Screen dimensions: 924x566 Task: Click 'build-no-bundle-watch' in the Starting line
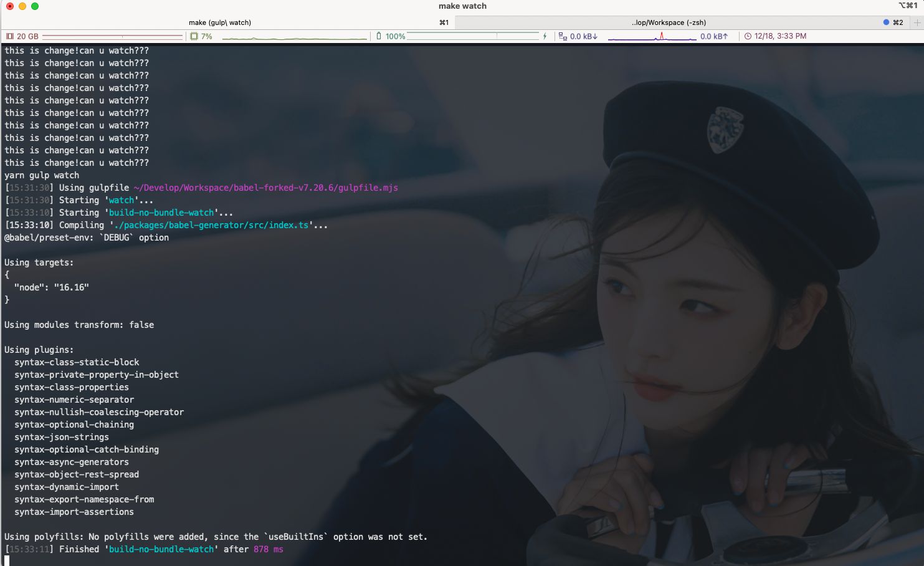161,213
